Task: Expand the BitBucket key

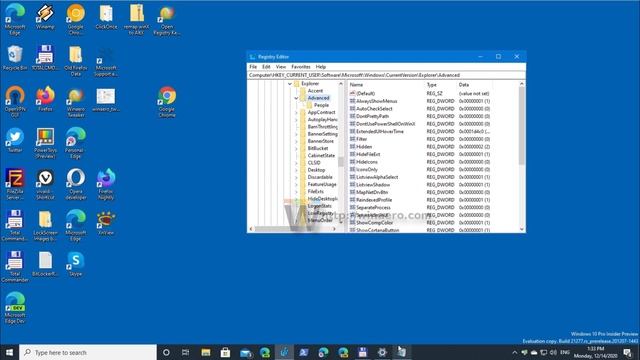Action: [x=296, y=148]
